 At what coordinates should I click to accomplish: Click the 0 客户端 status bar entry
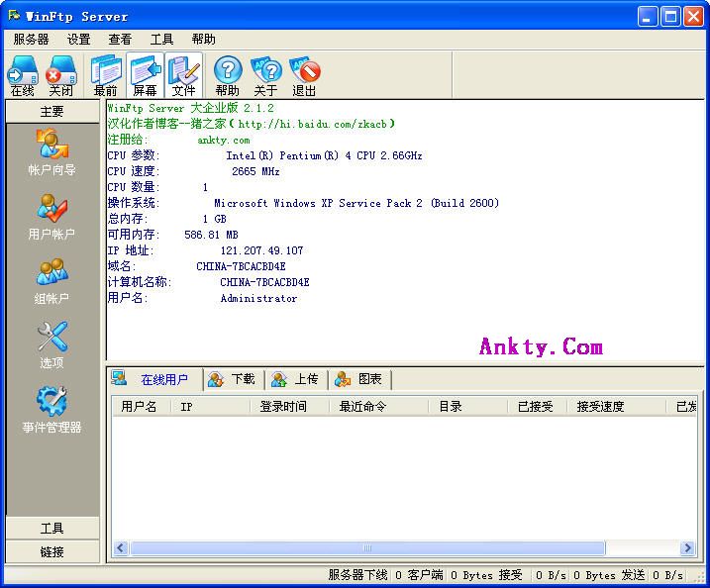click(x=419, y=575)
